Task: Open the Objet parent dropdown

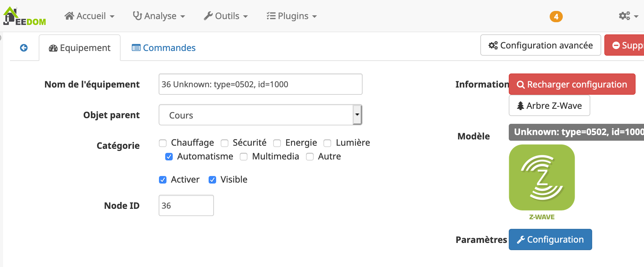Action: click(x=260, y=115)
